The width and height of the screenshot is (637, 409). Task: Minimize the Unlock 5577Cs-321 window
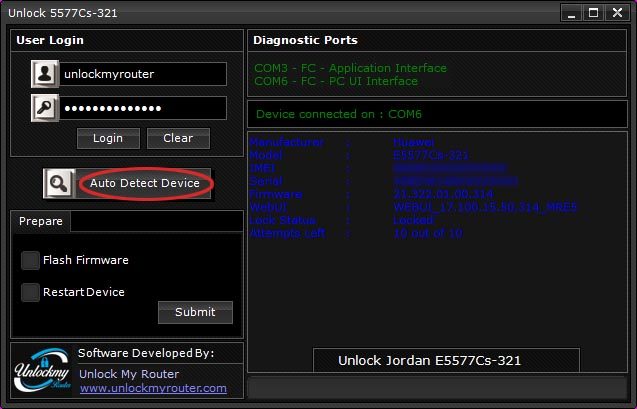click(x=571, y=13)
